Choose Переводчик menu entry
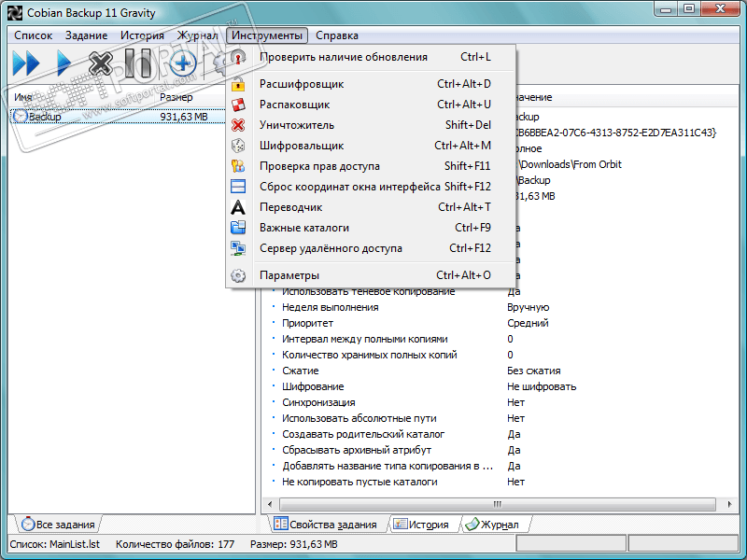 coord(371,207)
